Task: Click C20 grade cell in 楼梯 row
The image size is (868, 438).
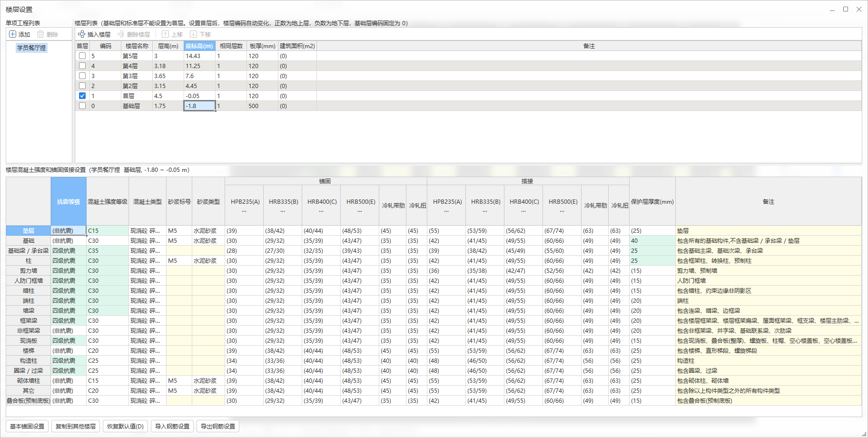Action: (108, 350)
